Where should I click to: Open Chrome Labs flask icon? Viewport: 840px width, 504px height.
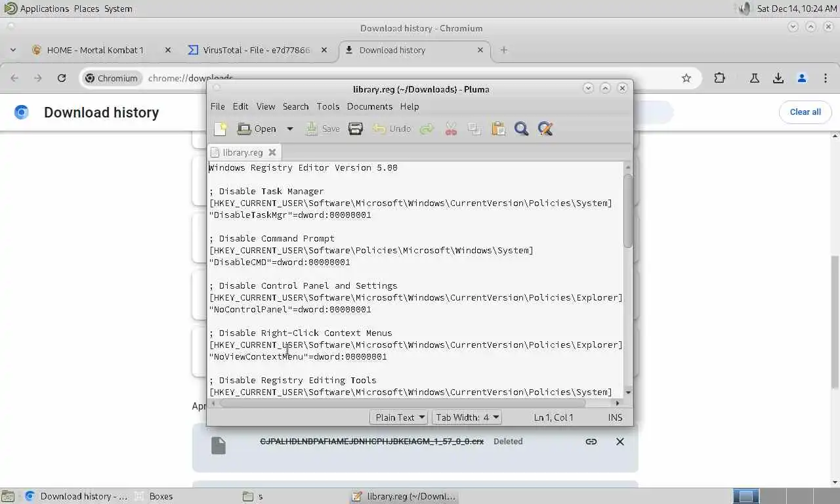[x=754, y=78]
